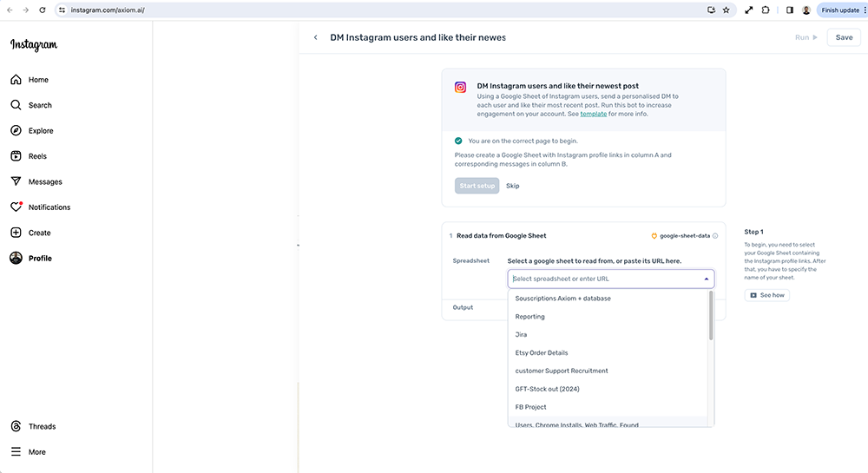Click the dropdown list scrollbar
The height and width of the screenshot is (473, 868).
pyautogui.click(x=711, y=315)
